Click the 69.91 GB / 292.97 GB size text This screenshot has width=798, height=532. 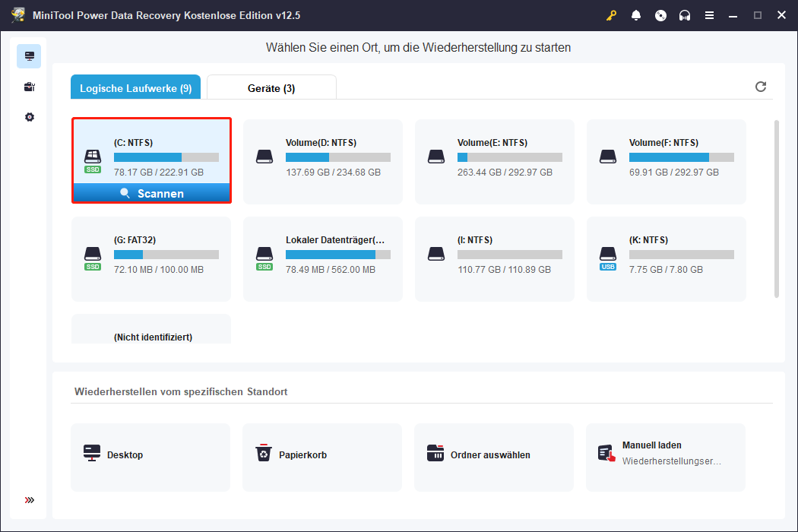[674, 172]
